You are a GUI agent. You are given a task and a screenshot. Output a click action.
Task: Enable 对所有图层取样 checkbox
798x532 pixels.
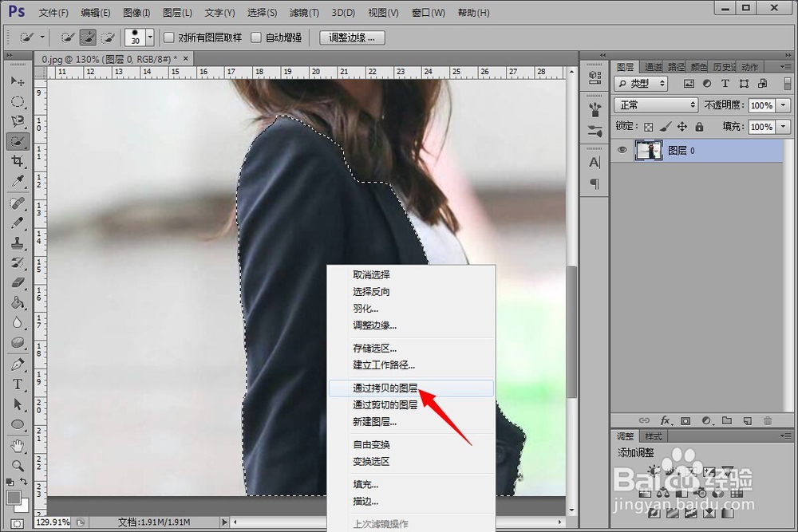(169, 37)
